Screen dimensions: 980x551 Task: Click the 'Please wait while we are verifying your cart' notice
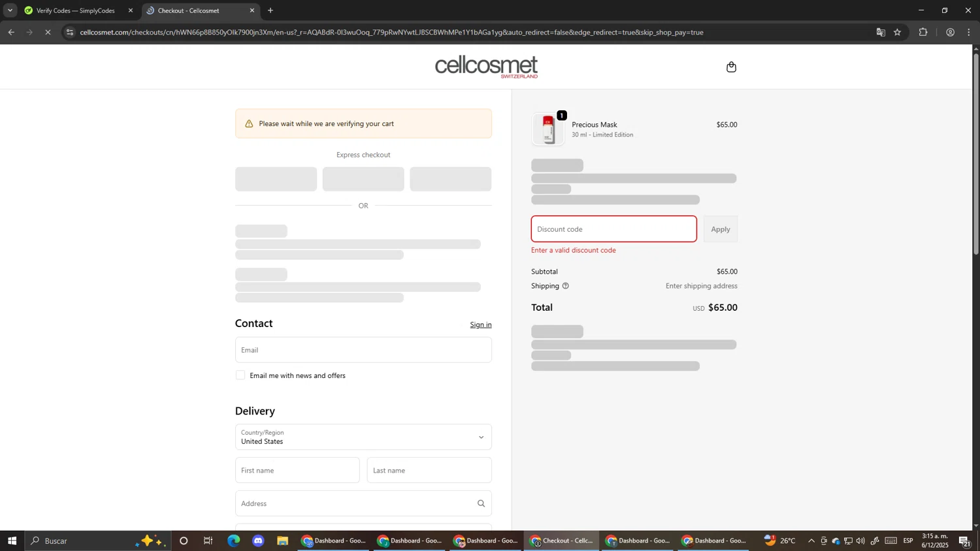pyautogui.click(x=363, y=123)
